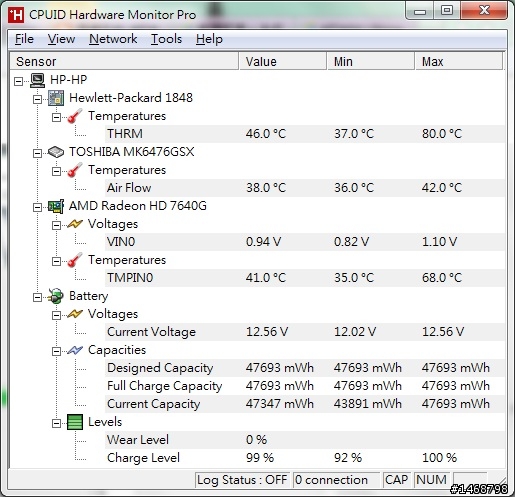The height and width of the screenshot is (497, 515).
Task: Collapse Voltages under AMD Radeon
Action: point(57,225)
